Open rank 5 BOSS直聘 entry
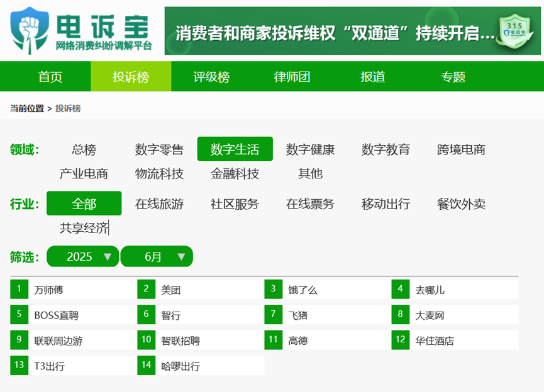 pyautogui.click(x=74, y=315)
